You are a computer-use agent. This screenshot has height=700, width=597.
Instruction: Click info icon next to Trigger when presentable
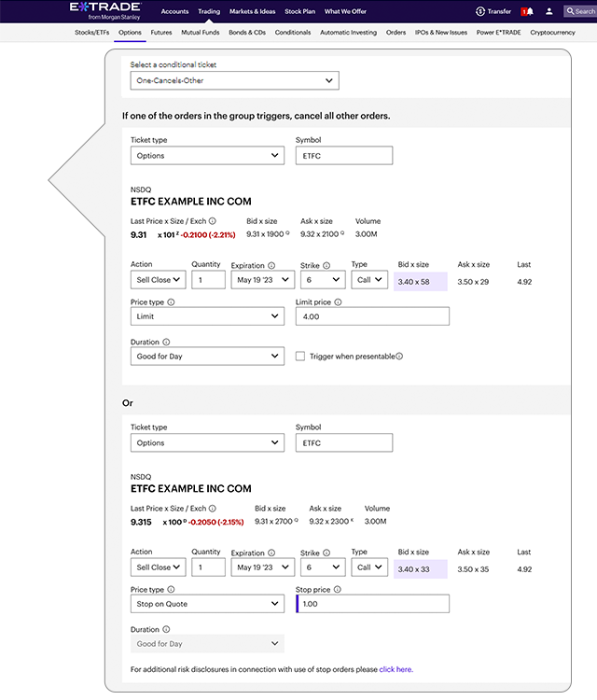399,357
